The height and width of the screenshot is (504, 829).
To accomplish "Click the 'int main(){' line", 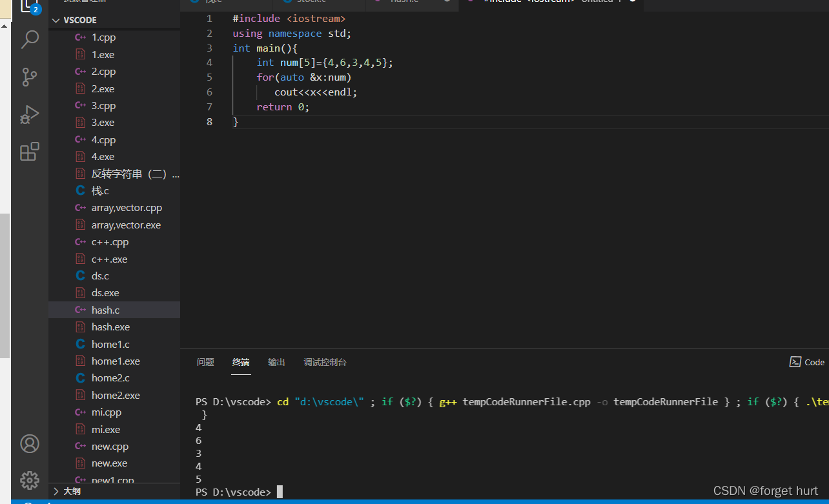I will point(265,48).
